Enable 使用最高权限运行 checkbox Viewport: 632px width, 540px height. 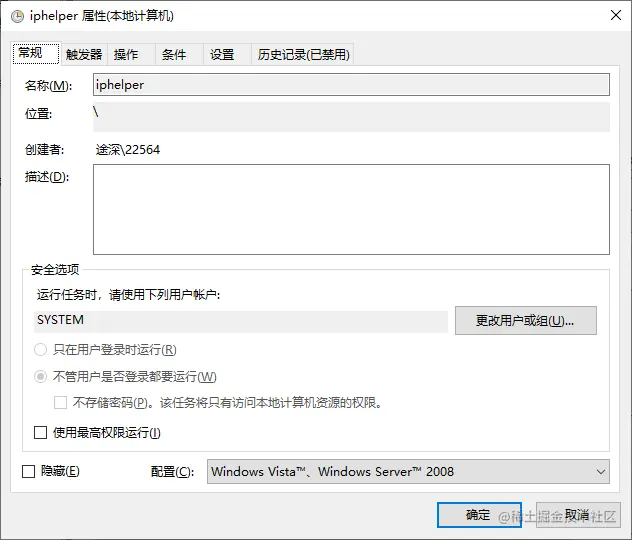40,432
